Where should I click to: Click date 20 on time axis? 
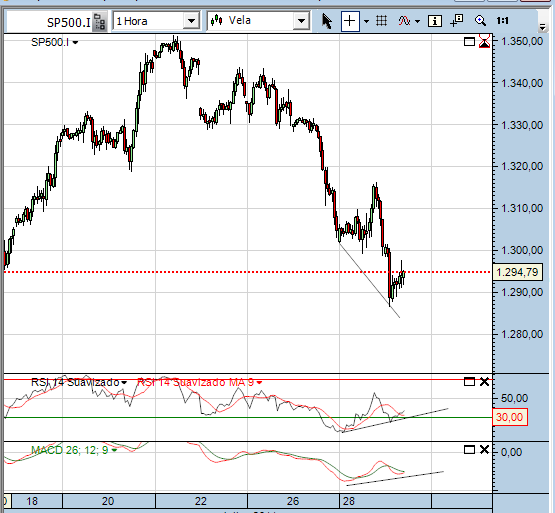(x=108, y=501)
